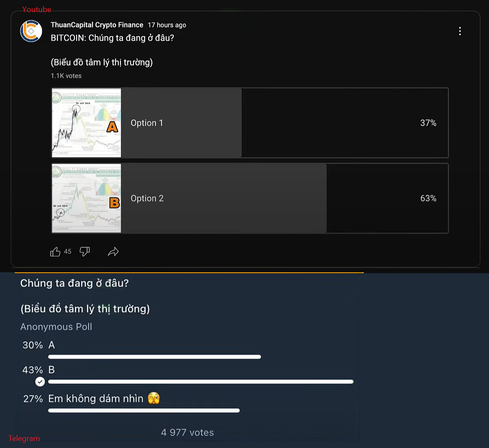Viewport: 489px width, 448px height.
Task: Click the "4 977 votes" count
Action: 187,432
